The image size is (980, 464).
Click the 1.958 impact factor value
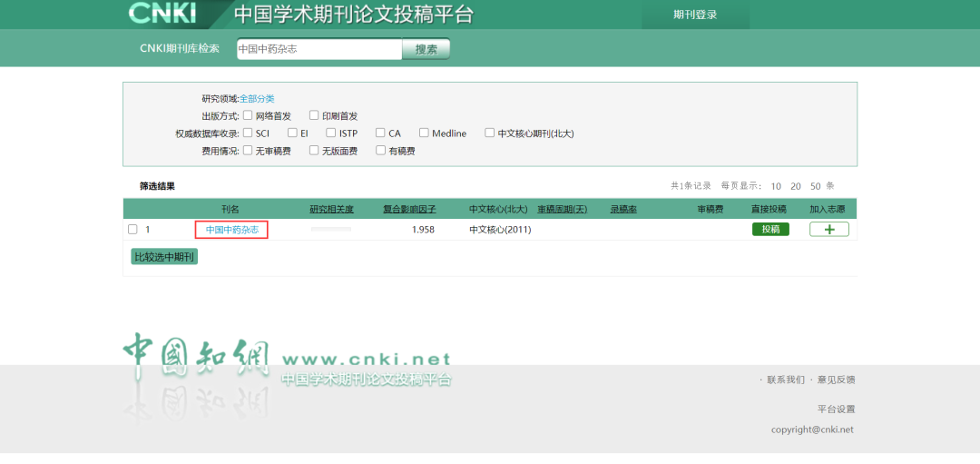(423, 230)
